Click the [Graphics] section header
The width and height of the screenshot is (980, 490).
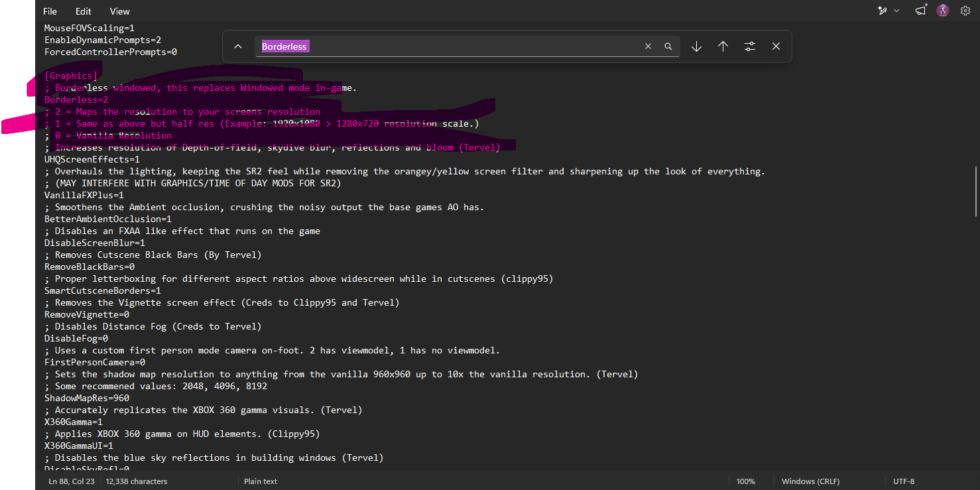tap(71, 76)
